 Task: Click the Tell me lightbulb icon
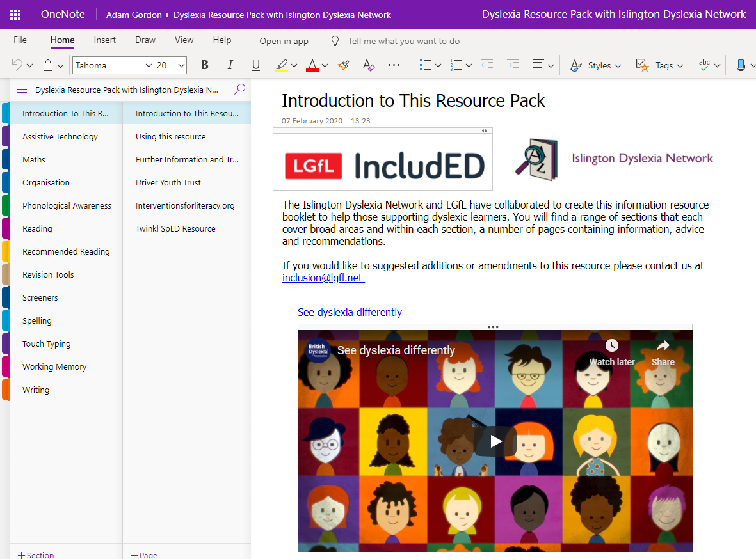point(335,41)
